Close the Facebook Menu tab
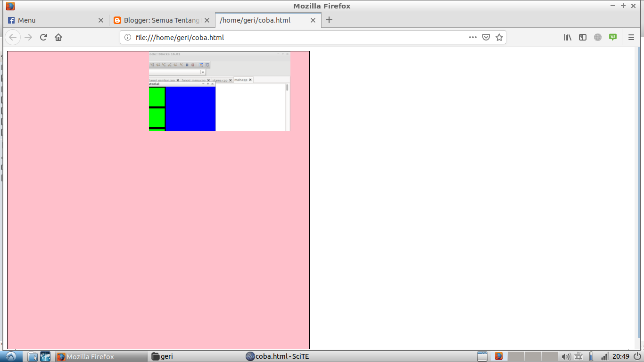The height and width of the screenshot is (362, 644). (x=100, y=20)
